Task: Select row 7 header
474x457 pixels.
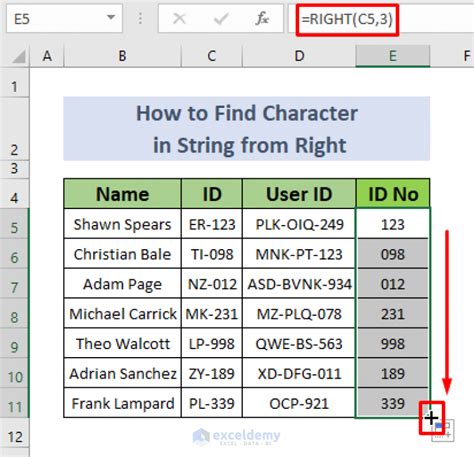Action: [x=14, y=283]
